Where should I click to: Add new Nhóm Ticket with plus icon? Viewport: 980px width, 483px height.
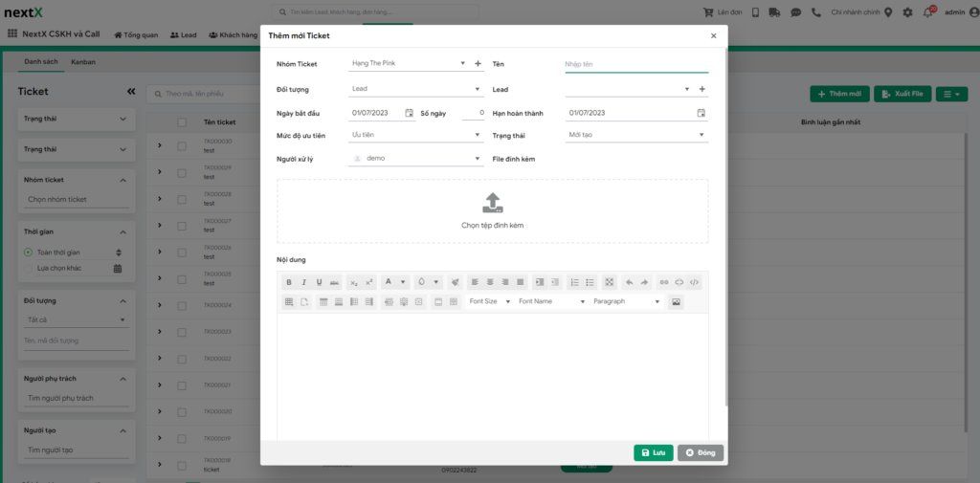479,64
